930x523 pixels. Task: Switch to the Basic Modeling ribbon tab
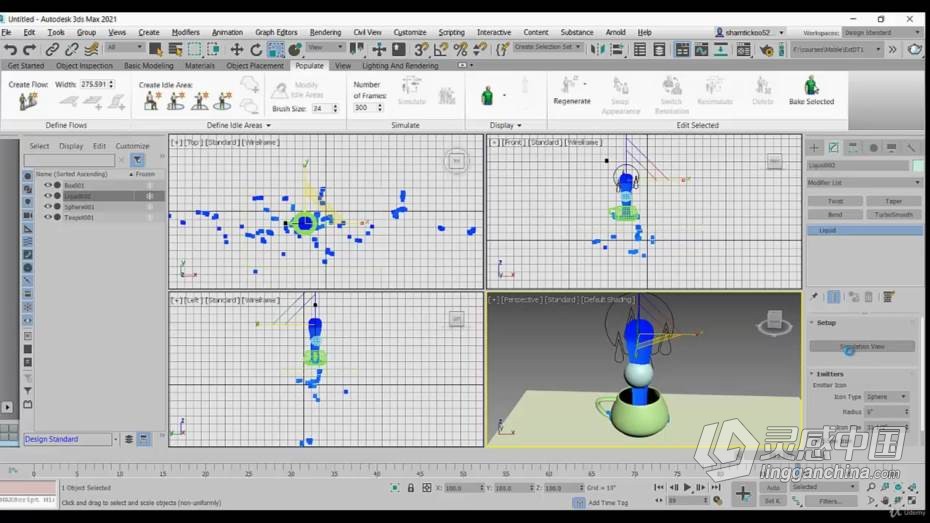point(149,66)
